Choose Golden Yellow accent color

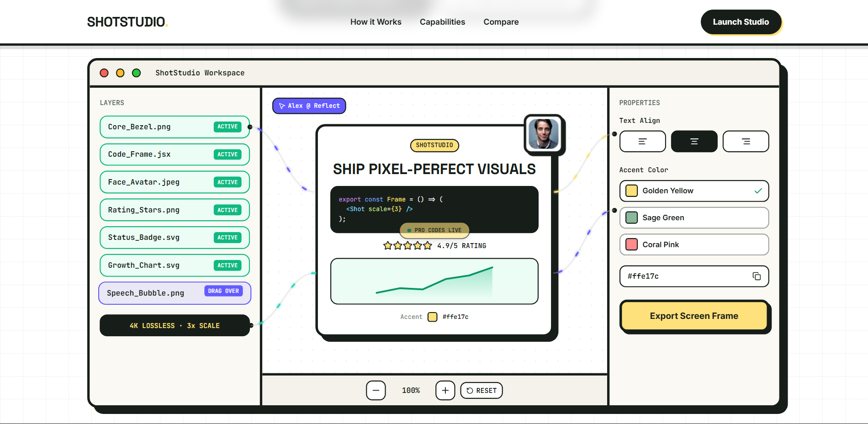[x=694, y=191]
